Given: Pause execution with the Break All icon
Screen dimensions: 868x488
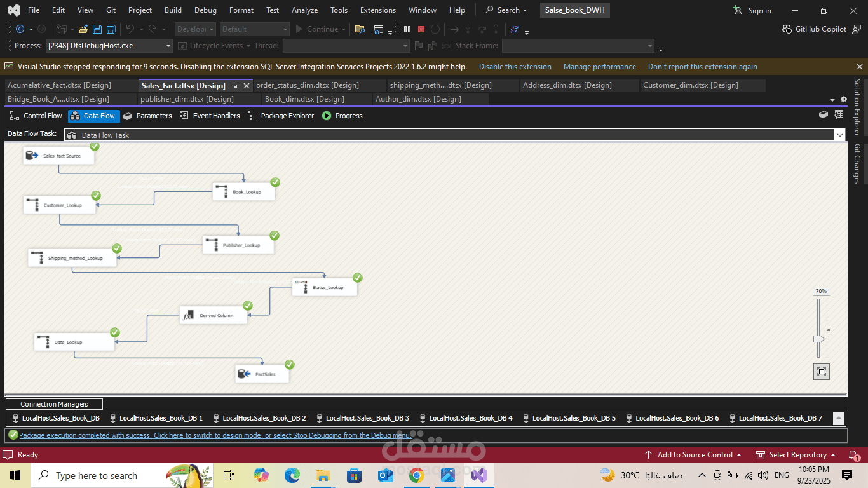Looking at the screenshot, I should [x=407, y=29].
